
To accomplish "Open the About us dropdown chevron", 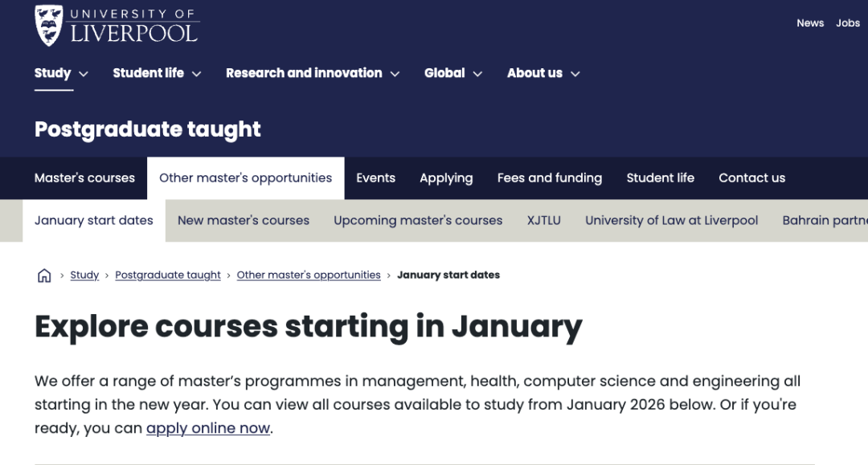I will 575,74.
